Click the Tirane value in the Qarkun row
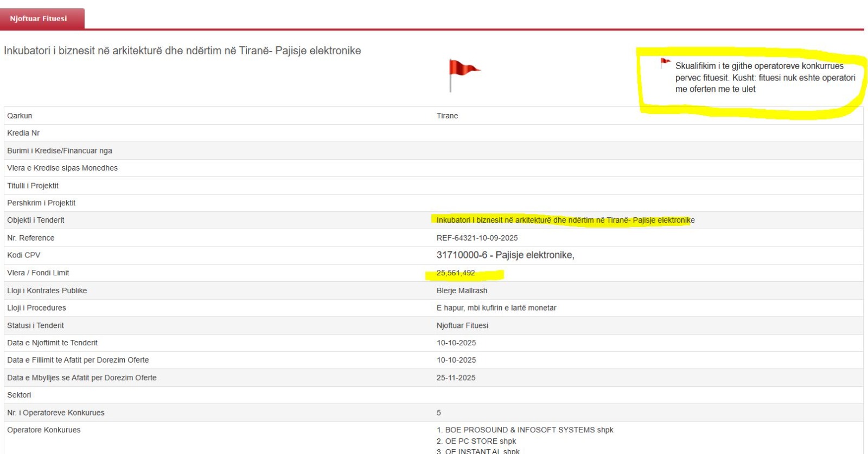 pyautogui.click(x=447, y=116)
